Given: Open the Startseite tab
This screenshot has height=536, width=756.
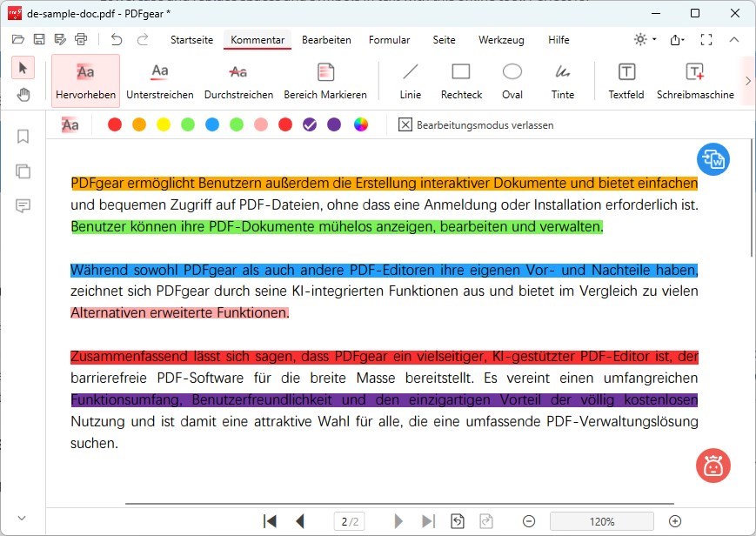Looking at the screenshot, I should point(191,40).
